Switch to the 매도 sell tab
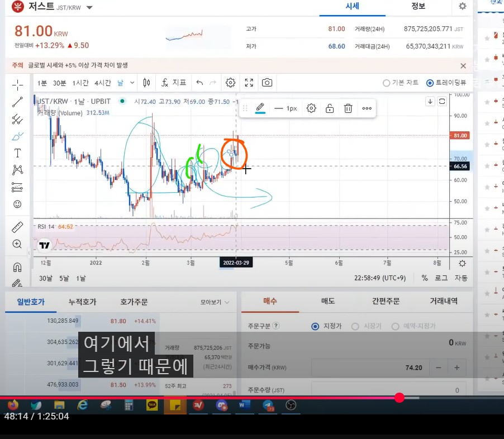Image resolution: width=504 pixels, height=439 pixels. pos(328,301)
